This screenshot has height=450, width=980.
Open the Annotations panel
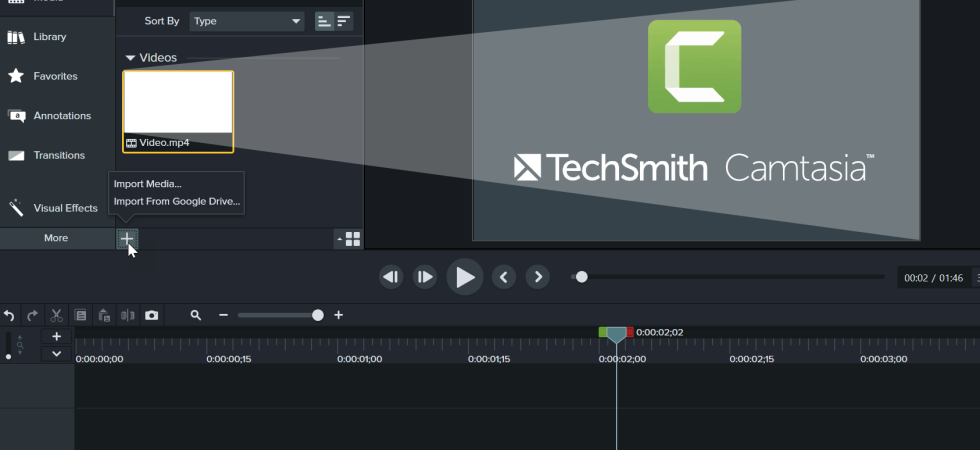[49, 116]
